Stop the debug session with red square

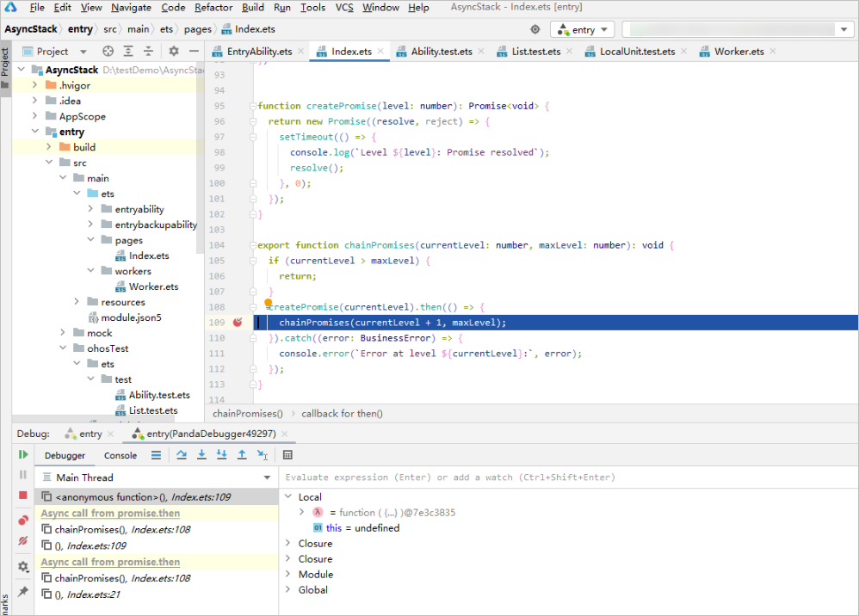point(23,495)
